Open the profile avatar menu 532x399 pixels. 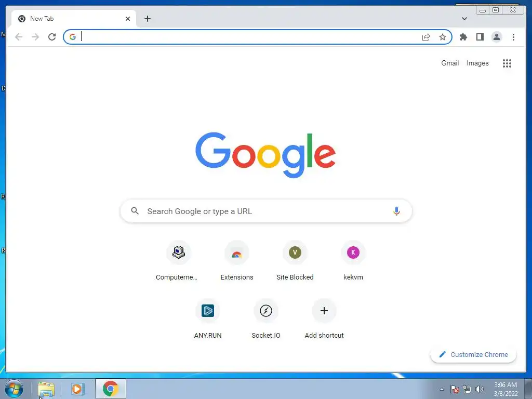[496, 37]
